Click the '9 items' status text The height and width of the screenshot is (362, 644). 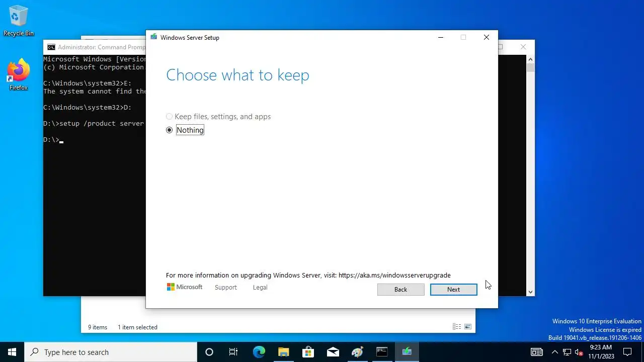(x=98, y=327)
